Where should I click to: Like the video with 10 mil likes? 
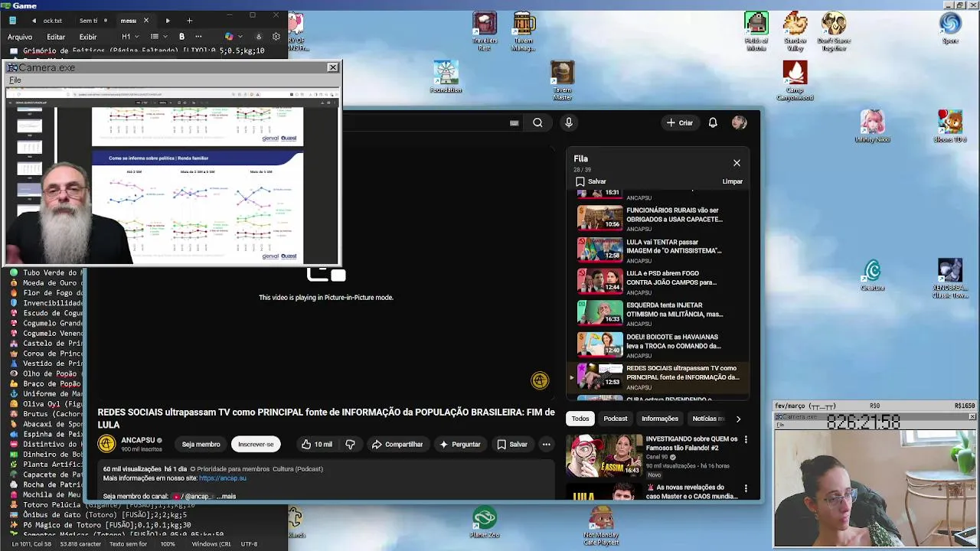(x=316, y=444)
